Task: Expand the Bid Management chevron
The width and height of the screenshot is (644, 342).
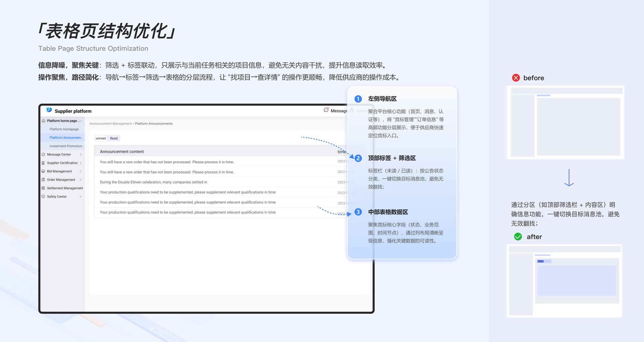Action: (x=81, y=171)
